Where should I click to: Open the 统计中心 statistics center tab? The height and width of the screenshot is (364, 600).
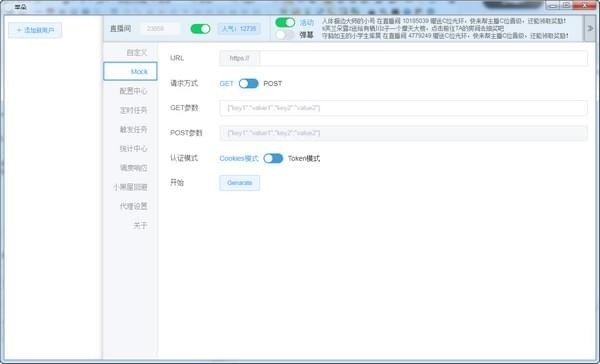pyautogui.click(x=130, y=149)
